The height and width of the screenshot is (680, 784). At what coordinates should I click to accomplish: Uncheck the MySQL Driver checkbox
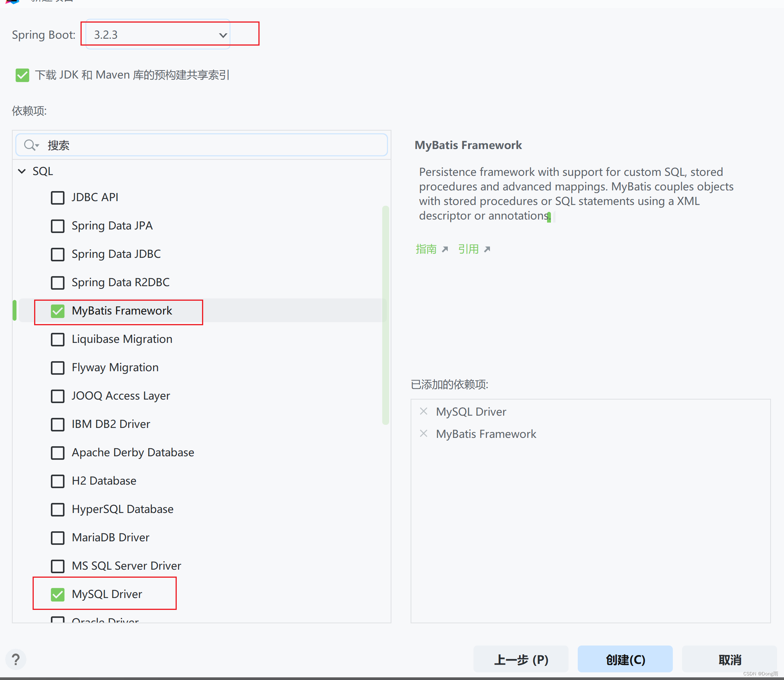58,595
